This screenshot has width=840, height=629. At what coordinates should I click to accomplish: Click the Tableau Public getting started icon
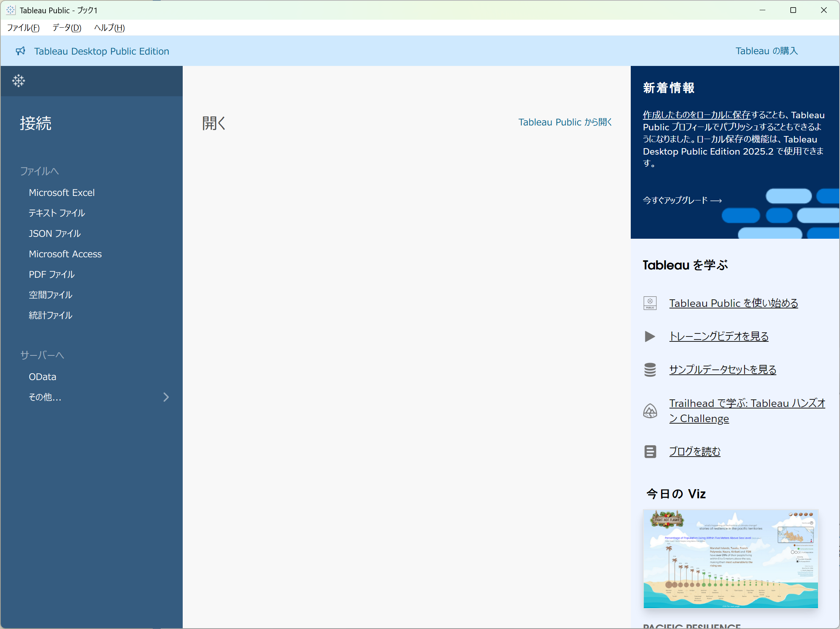(x=650, y=303)
